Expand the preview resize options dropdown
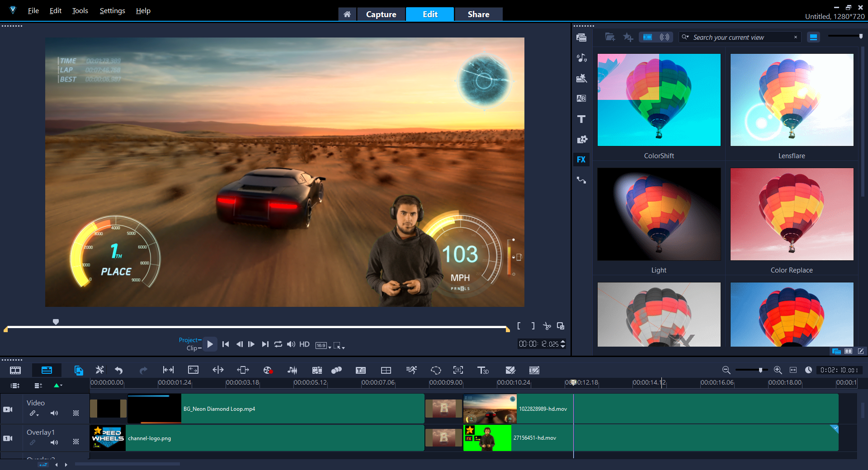The width and height of the screenshot is (868, 470). coord(339,346)
